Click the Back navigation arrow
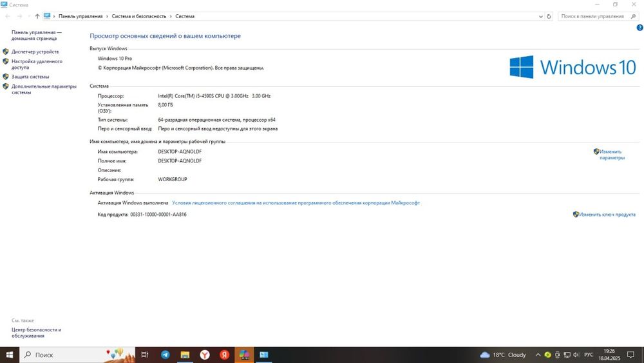644x363 pixels. coord(8,17)
